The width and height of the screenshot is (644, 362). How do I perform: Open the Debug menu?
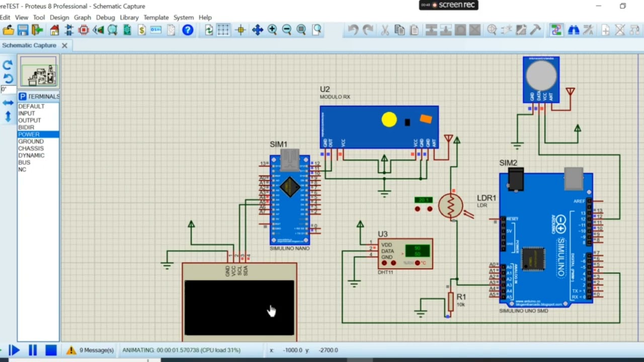(x=105, y=17)
